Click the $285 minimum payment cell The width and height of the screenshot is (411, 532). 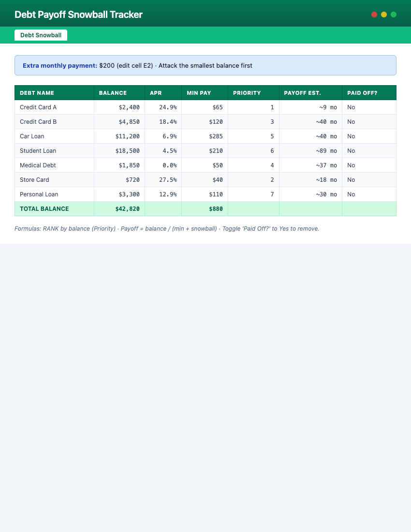click(x=205, y=136)
